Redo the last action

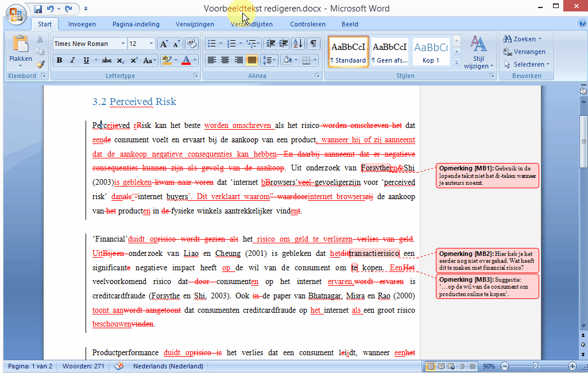(x=68, y=9)
